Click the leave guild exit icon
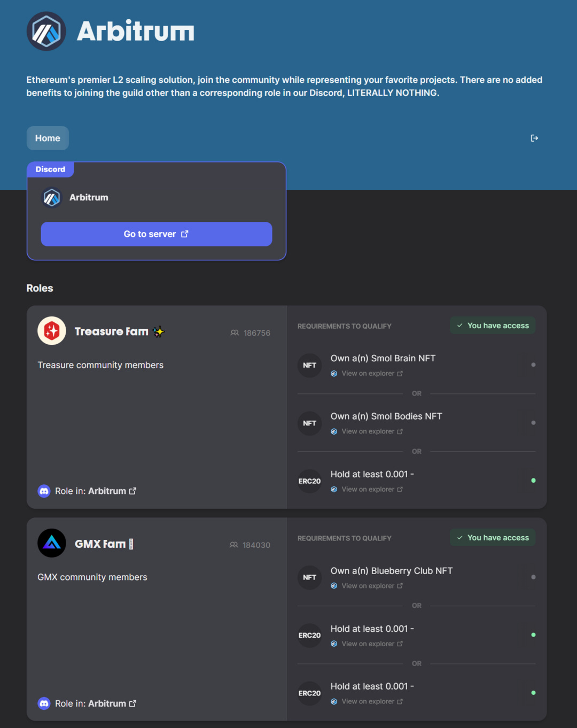This screenshot has width=577, height=728. point(534,138)
